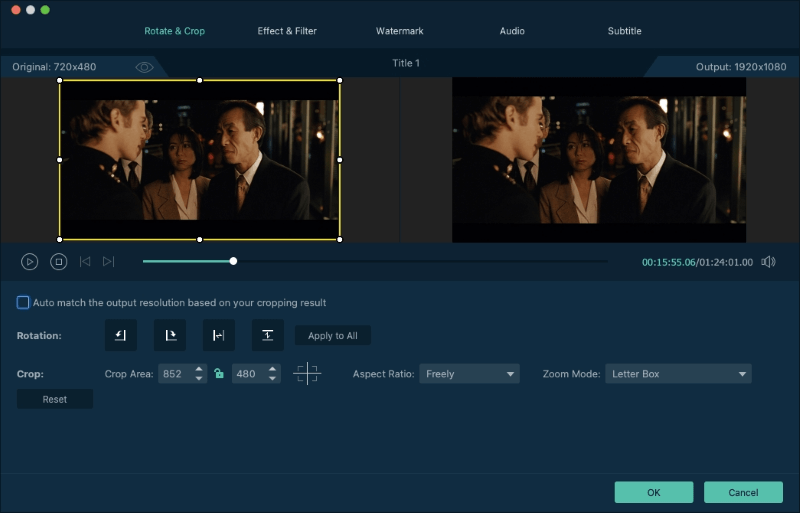Jump to next frame
The image size is (800, 513).
(x=108, y=262)
